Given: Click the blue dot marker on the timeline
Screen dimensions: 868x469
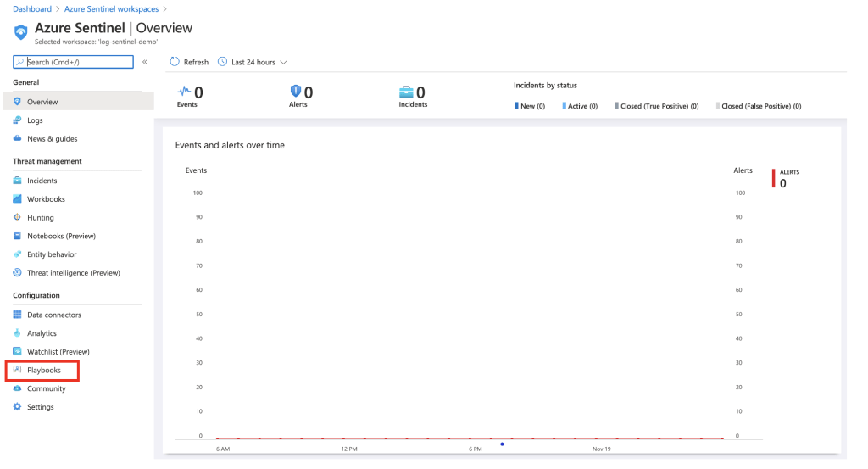Looking at the screenshot, I should (502, 444).
